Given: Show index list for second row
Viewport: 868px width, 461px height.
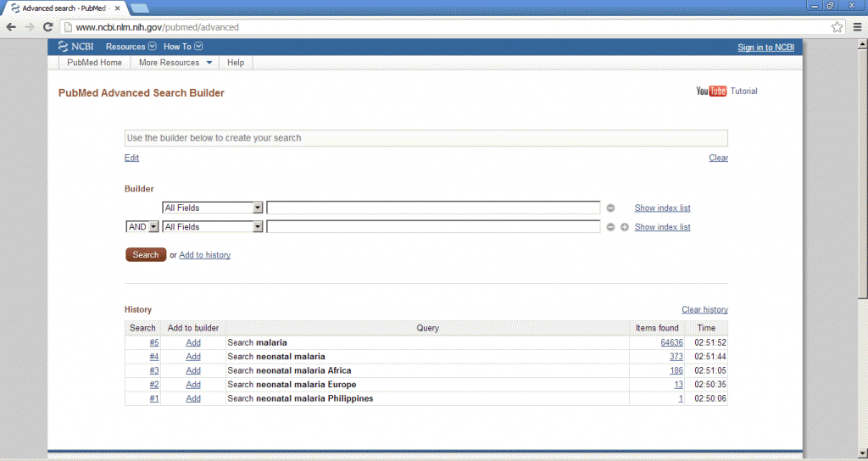Looking at the screenshot, I should tap(662, 227).
